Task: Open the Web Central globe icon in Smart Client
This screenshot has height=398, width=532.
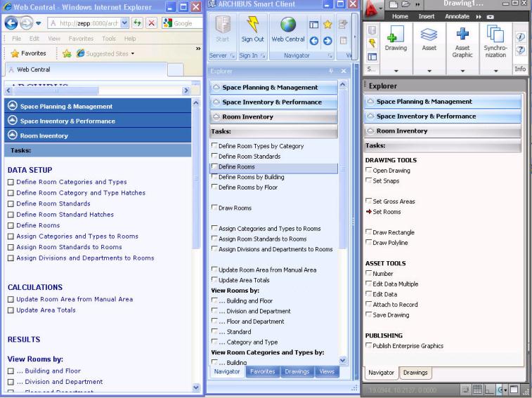Action: coord(288,25)
